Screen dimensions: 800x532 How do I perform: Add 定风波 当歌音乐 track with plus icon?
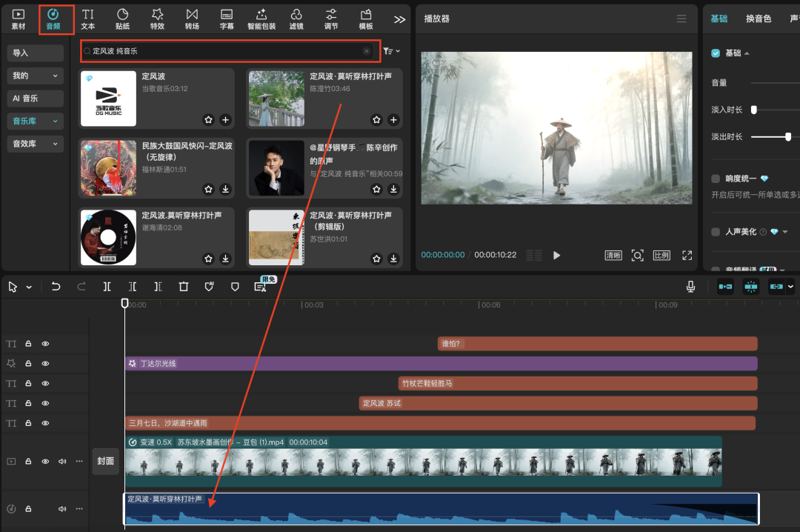[x=225, y=120]
